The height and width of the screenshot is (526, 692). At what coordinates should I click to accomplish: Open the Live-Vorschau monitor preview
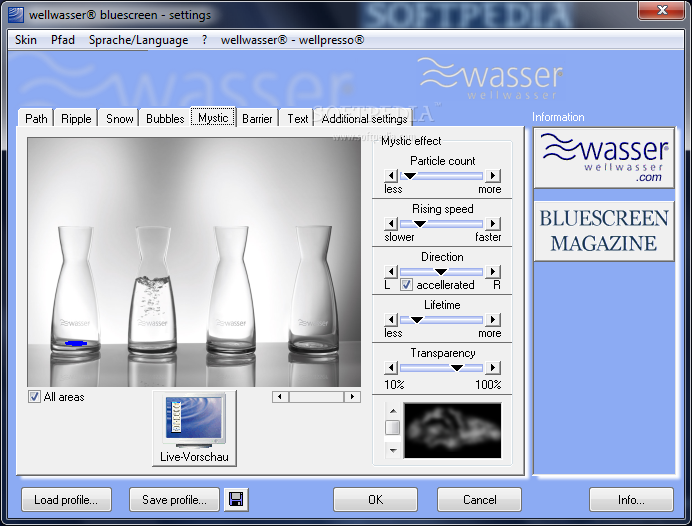[194, 428]
